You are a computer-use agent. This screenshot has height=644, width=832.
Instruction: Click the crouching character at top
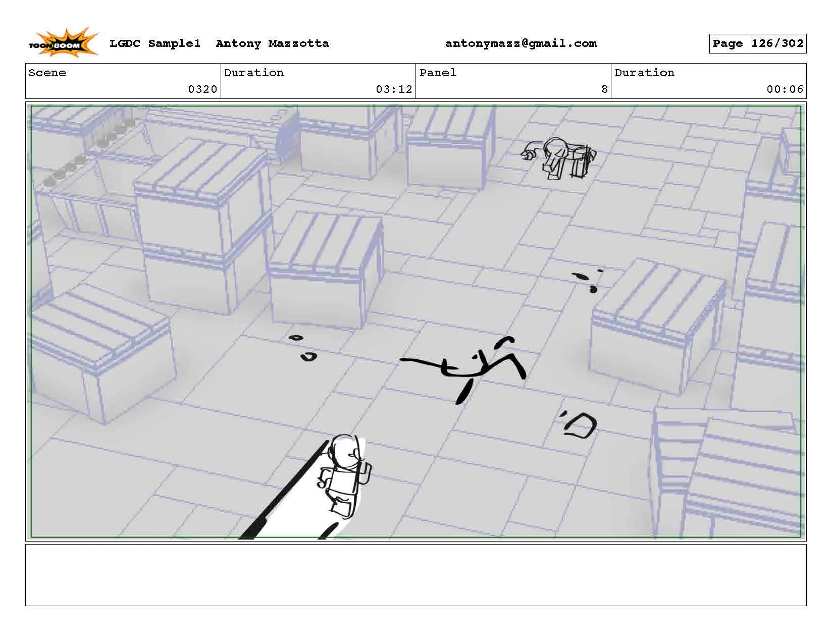click(x=559, y=157)
